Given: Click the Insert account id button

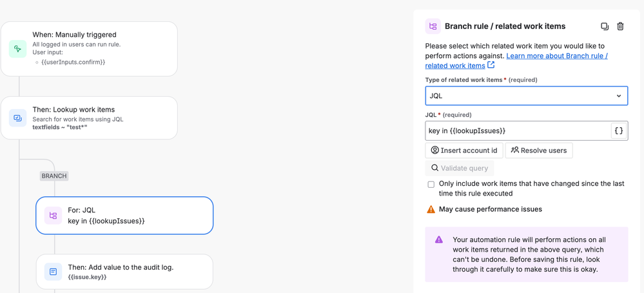Looking at the screenshot, I should coord(463,150).
